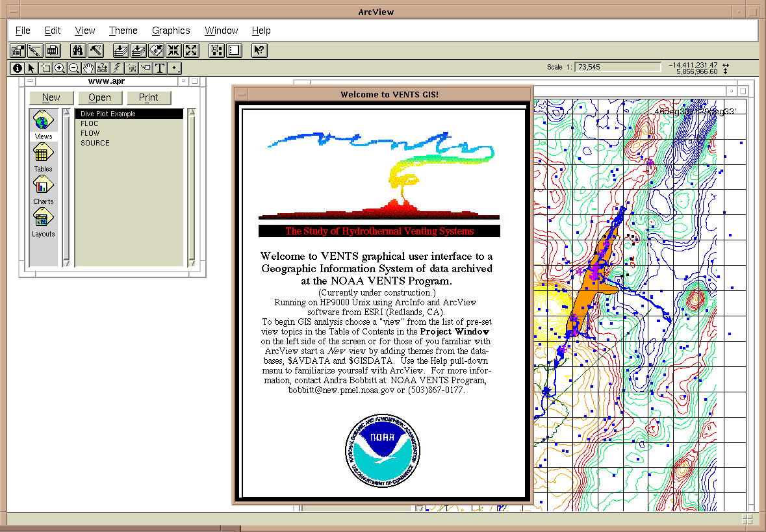Select the Pan hand tool
766x532 pixels.
click(x=88, y=68)
